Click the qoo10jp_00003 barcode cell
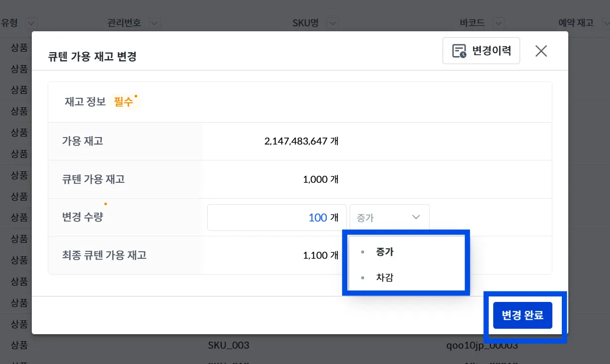 [482, 345]
